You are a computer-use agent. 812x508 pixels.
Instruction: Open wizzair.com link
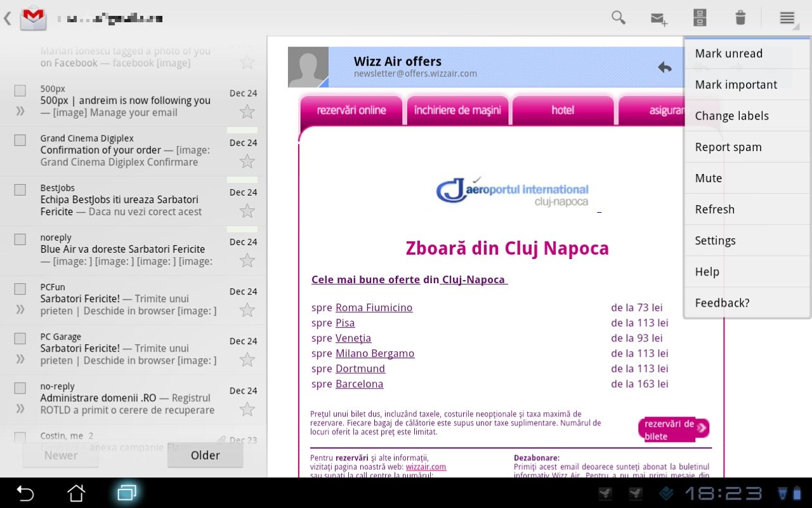pos(426,467)
